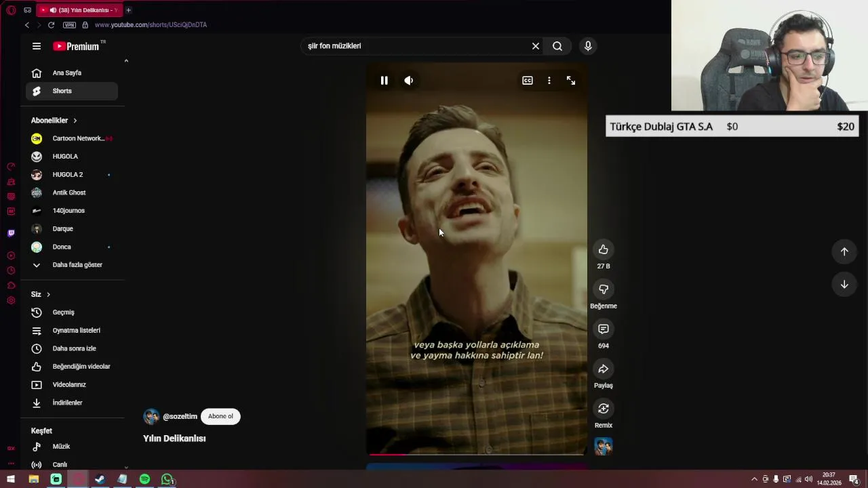
Task: Open the Cartoon Network subscription
Action: [x=71, y=138]
